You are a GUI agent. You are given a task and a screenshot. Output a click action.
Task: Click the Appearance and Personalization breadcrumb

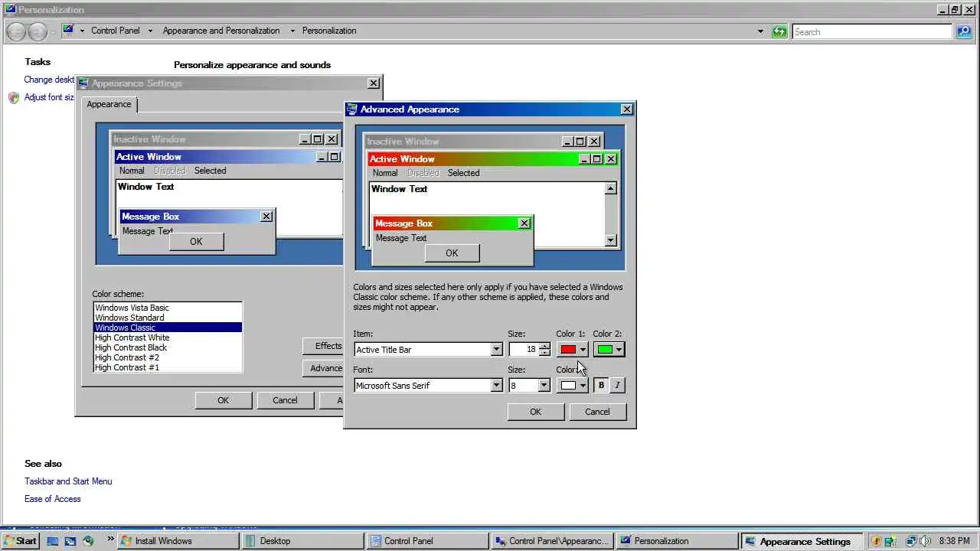coord(221,31)
